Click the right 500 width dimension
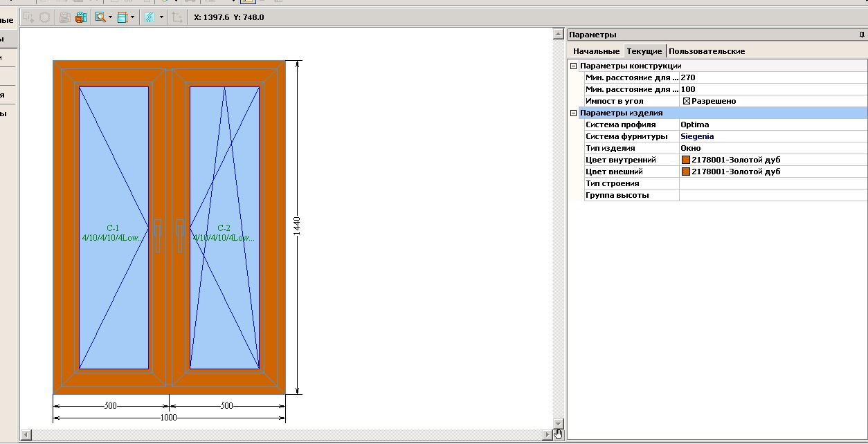This screenshot has width=868, height=444. point(226,406)
